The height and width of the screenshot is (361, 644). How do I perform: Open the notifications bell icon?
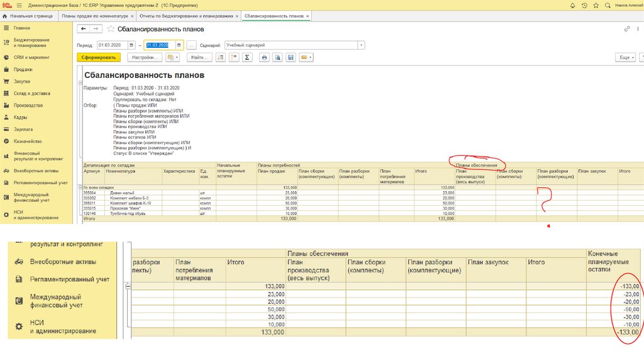572,5
